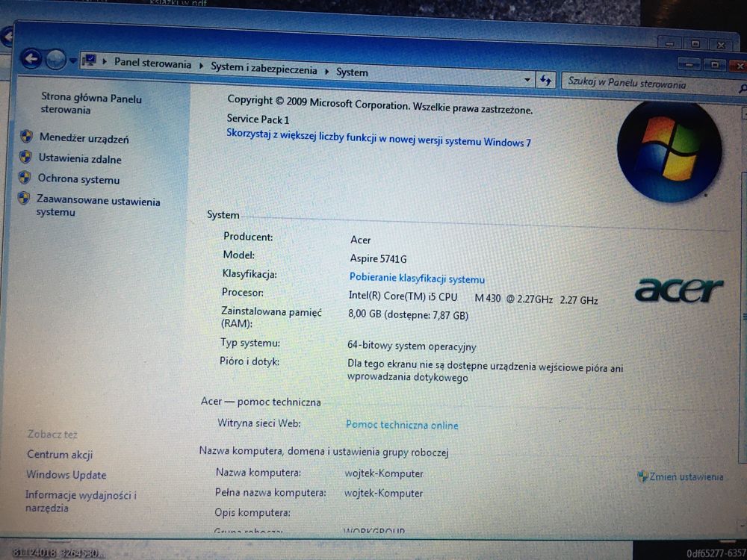Close the background window behind System
The width and height of the screenshot is (747, 560).
pyautogui.click(x=721, y=46)
